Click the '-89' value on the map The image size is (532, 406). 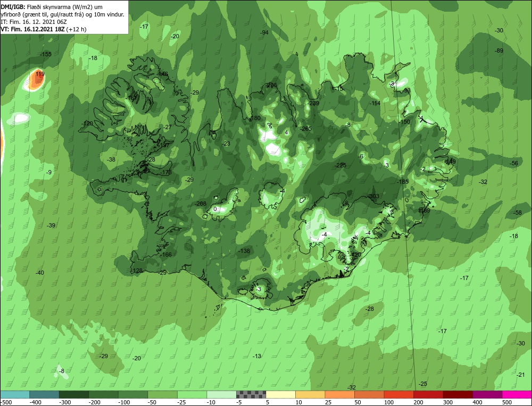point(499,51)
